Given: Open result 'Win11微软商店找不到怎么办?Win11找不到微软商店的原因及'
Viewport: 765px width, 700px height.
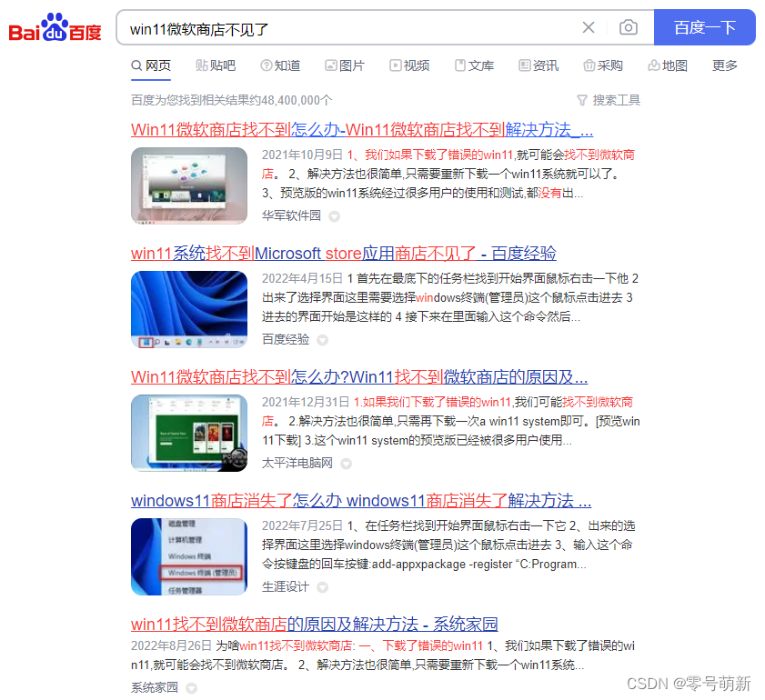Looking at the screenshot, I should pyautogui.click(x=359, y=377).
